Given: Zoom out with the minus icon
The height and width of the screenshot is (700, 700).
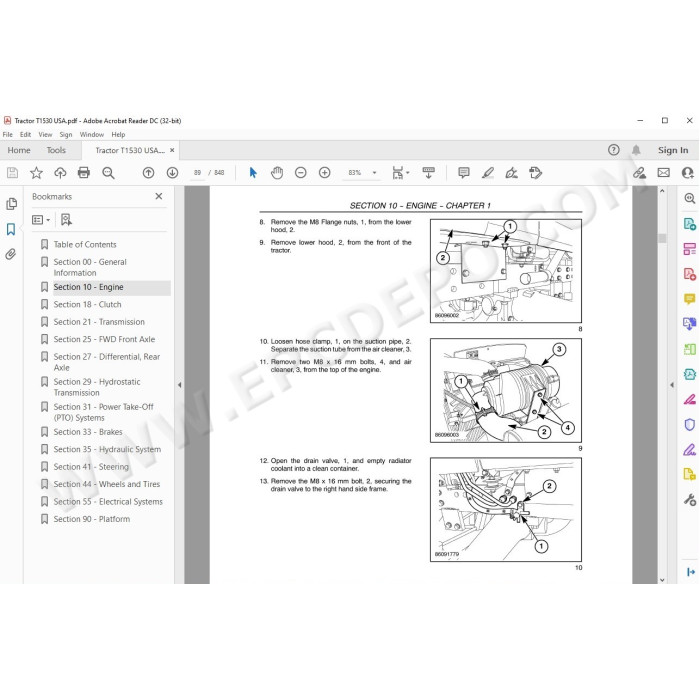Looking at the screenshot, I should tap(301, 173).
